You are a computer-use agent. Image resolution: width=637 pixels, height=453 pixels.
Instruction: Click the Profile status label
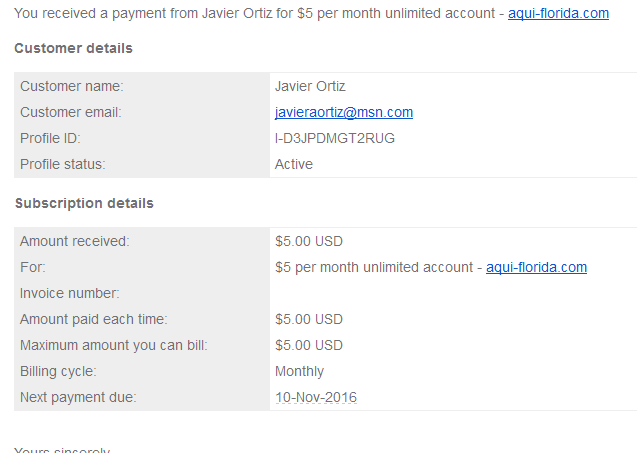pyautogui.click(x=63, y=164)
